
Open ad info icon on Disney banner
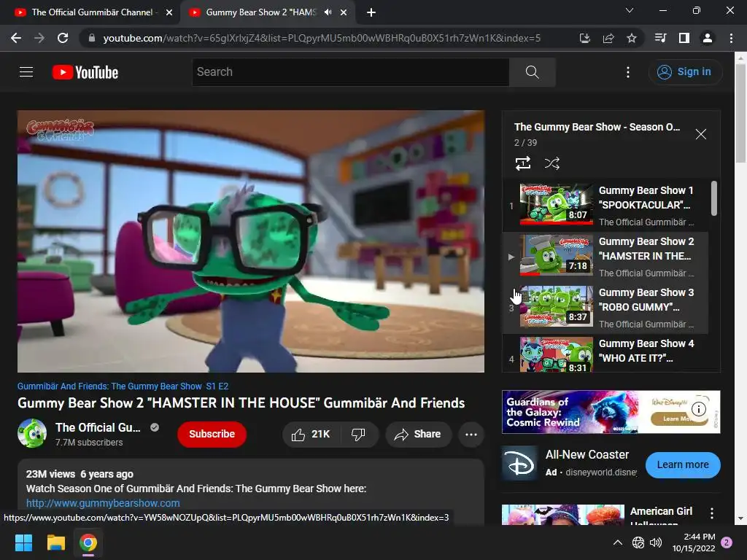[x=698, y=409]
